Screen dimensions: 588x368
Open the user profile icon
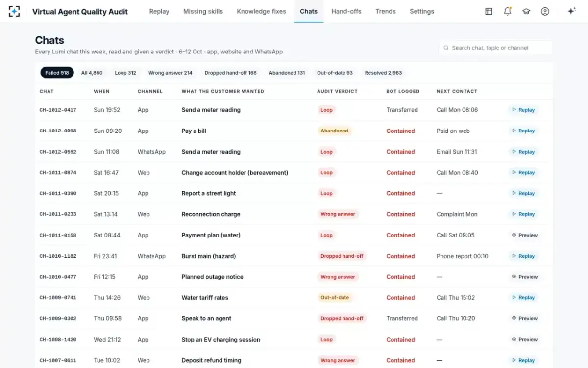click(x=545, y=11)
